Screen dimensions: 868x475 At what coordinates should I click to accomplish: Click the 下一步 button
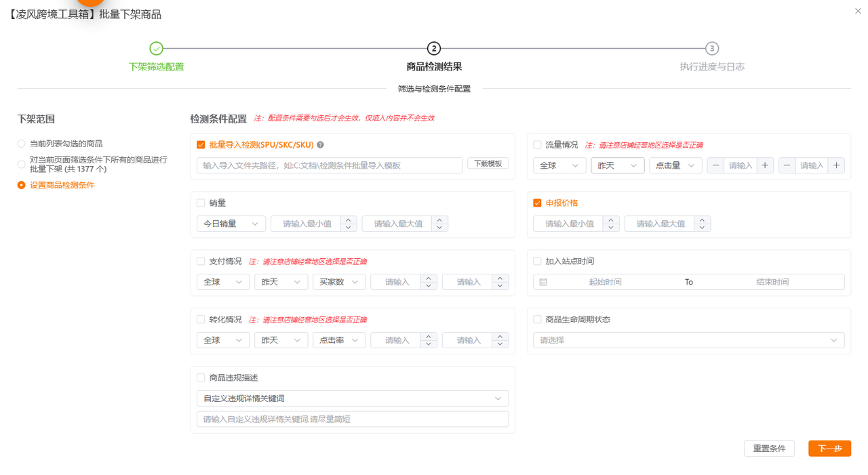pyautogui.click(x=829, y=449)
